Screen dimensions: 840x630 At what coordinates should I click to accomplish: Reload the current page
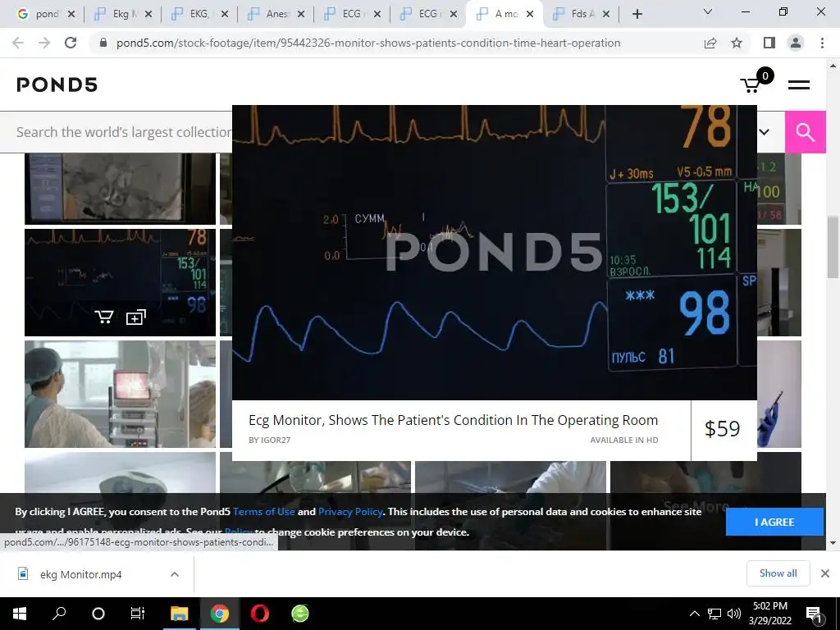point(71,43)
